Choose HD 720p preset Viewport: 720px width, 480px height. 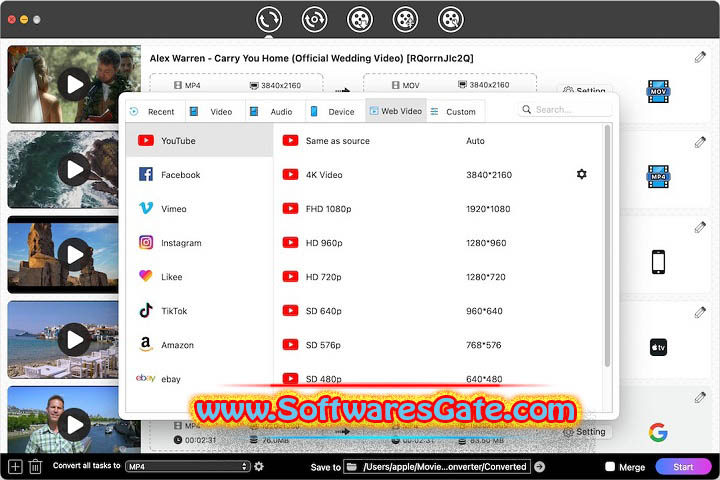point(438,277)
